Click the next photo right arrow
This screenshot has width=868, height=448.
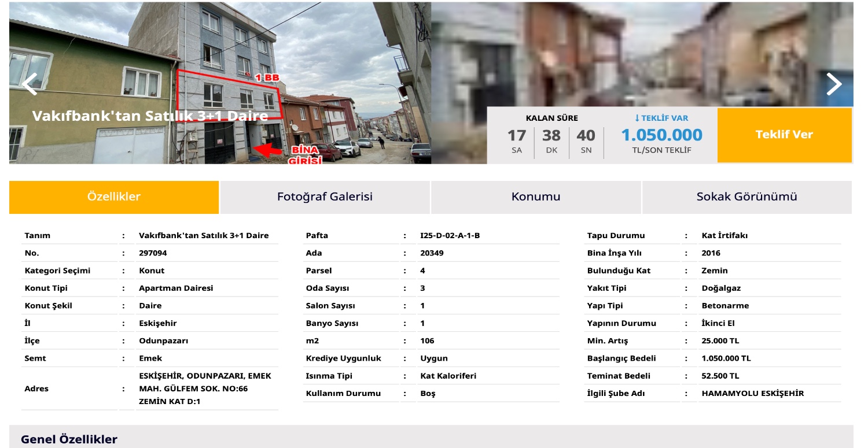pos(833,84)
